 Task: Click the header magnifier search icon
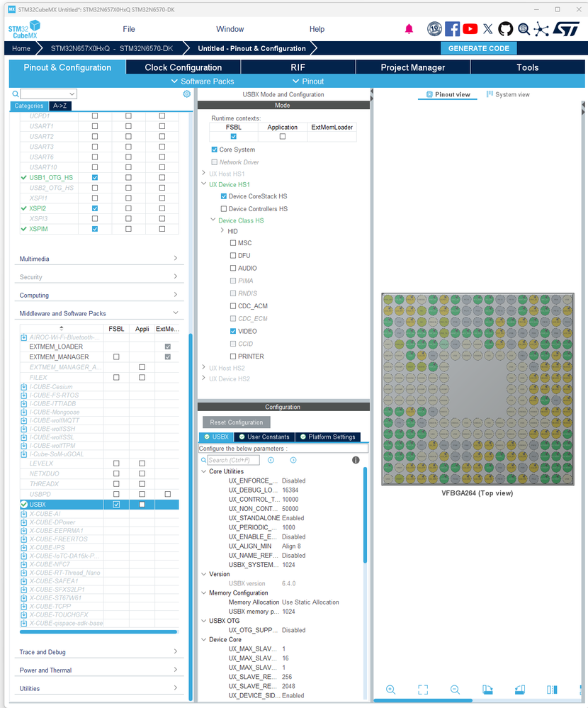pyautogui.click(x=524, y=29)
